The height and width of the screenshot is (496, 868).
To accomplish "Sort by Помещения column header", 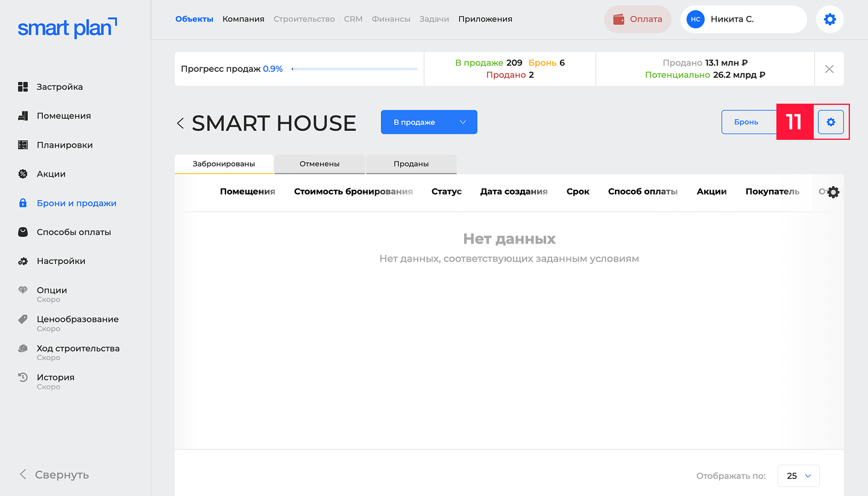I will (248, 192).
